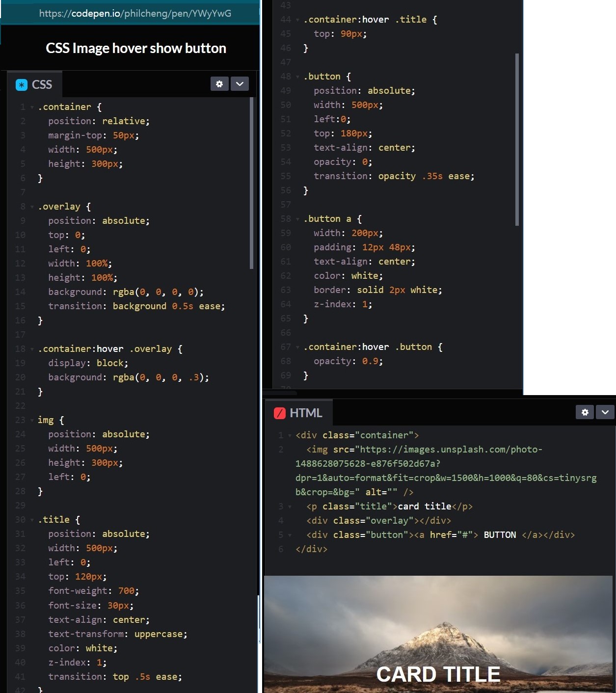Image resolution: width=616 pixels, height=693 pixels.
Task: Fold the .overlay rule at line 8
Action: [32, 207]
